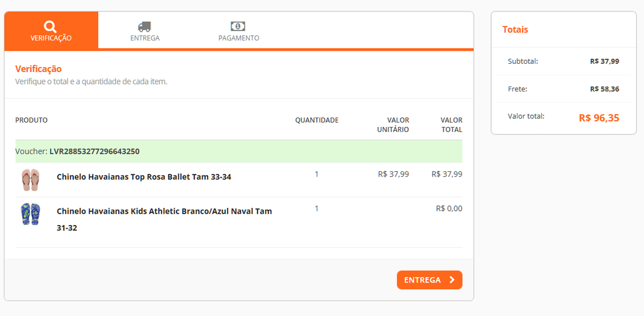Open the pink Havaianas Top product thumbnail
This screenshot has width=644, height=316.
[30, 179]
